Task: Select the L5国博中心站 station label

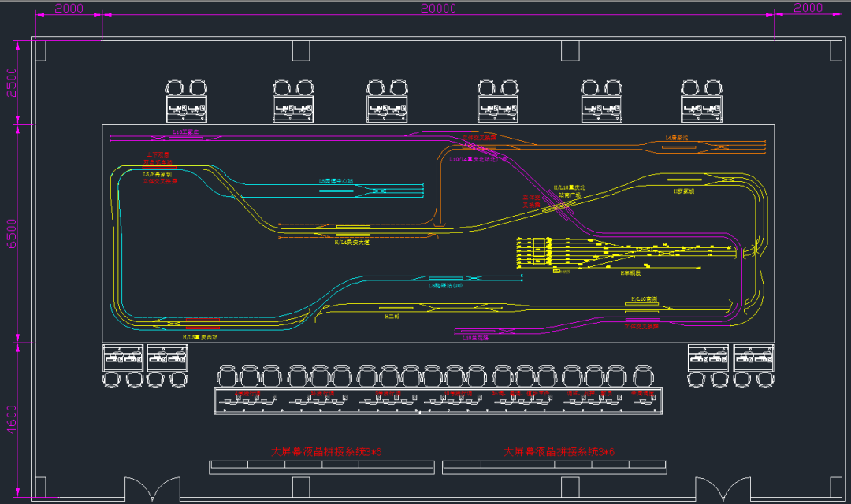Action: (336, 181)
